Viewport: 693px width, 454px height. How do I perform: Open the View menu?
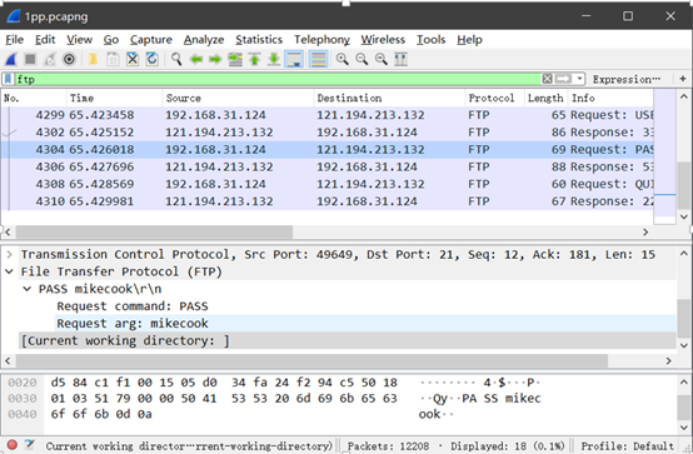(x=79, y=39)
